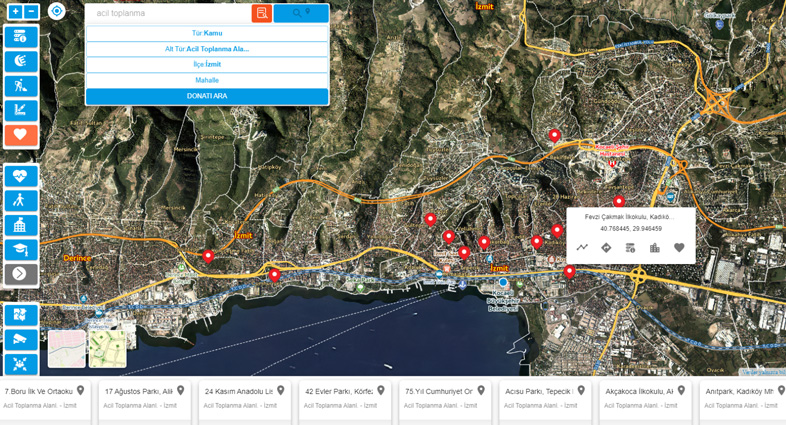Viewport: 786px width, 425px height.
Task: Zoom in with the plus button
Action: [x=15, y=12]
